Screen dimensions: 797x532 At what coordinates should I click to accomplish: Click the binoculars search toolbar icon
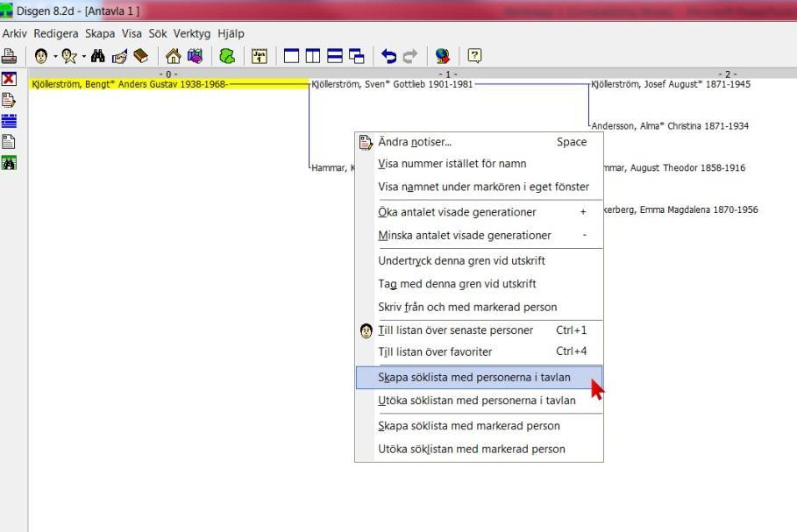click(x=97, y=56)
